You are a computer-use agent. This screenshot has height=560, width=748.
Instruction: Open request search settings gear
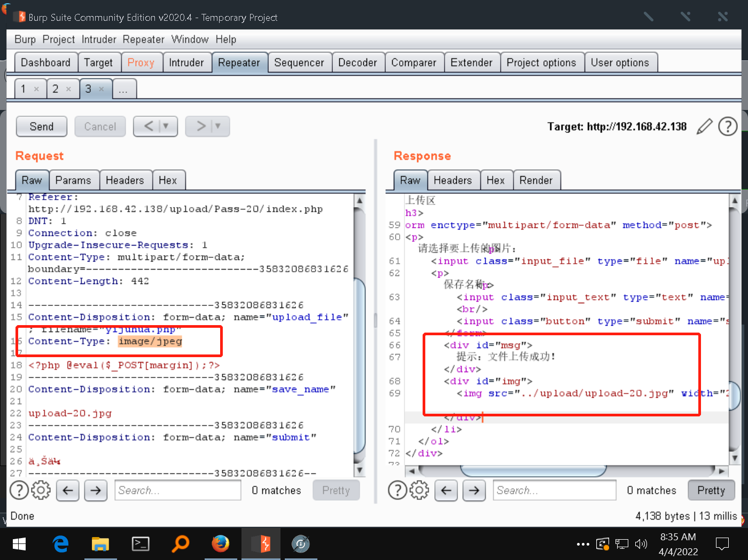[x=41, y=490]
